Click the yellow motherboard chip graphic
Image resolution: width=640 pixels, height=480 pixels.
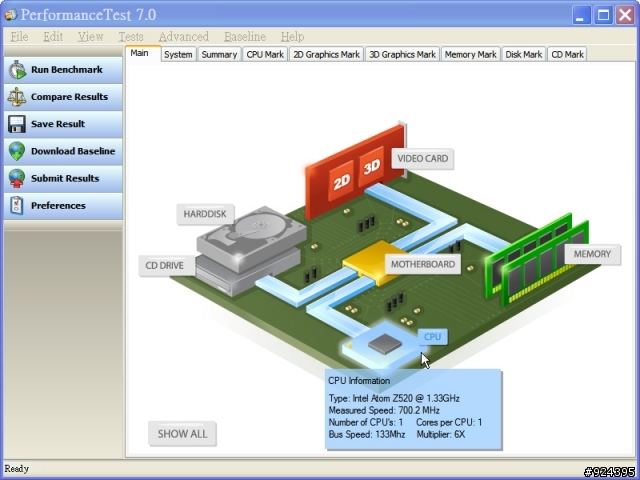(367, 261)
